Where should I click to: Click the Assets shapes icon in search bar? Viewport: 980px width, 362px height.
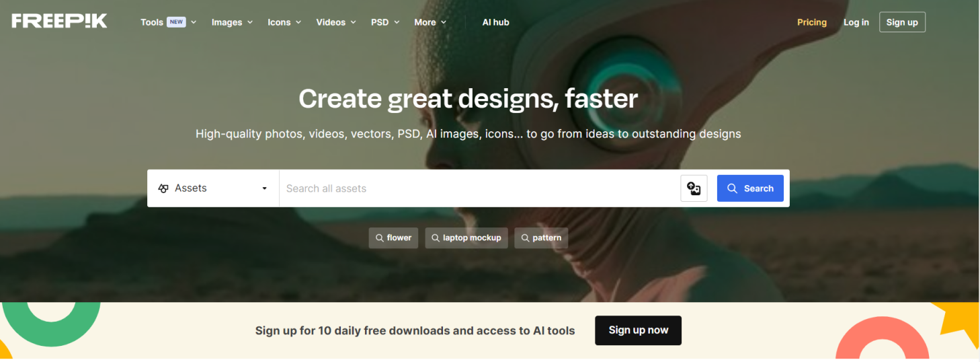[163, 188]
